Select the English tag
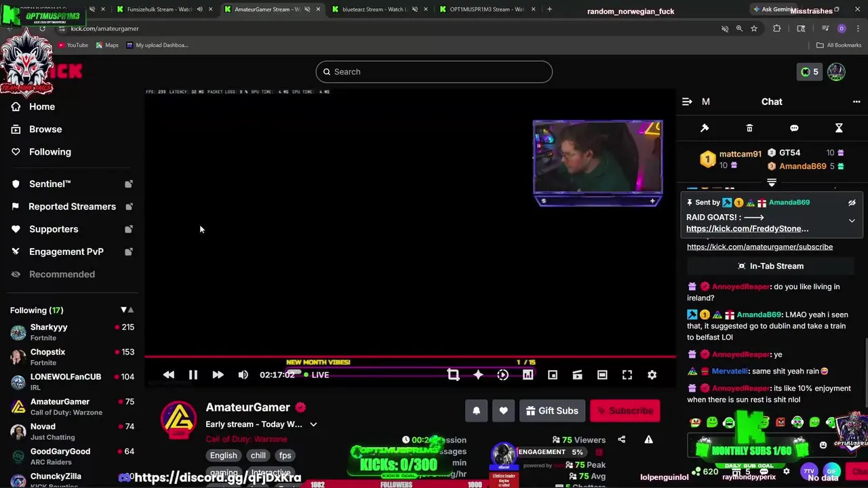Viewport: 868px width, 488px height. point(223,455)
